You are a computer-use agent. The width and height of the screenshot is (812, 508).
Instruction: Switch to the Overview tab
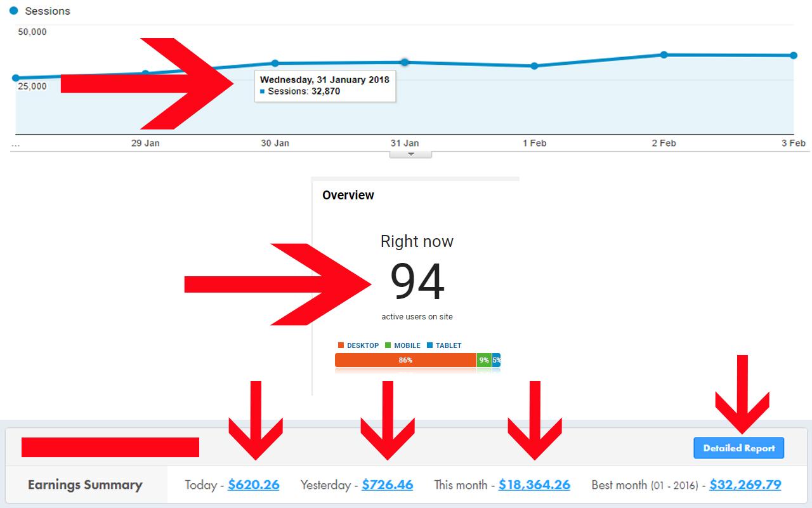click(348, 195)
